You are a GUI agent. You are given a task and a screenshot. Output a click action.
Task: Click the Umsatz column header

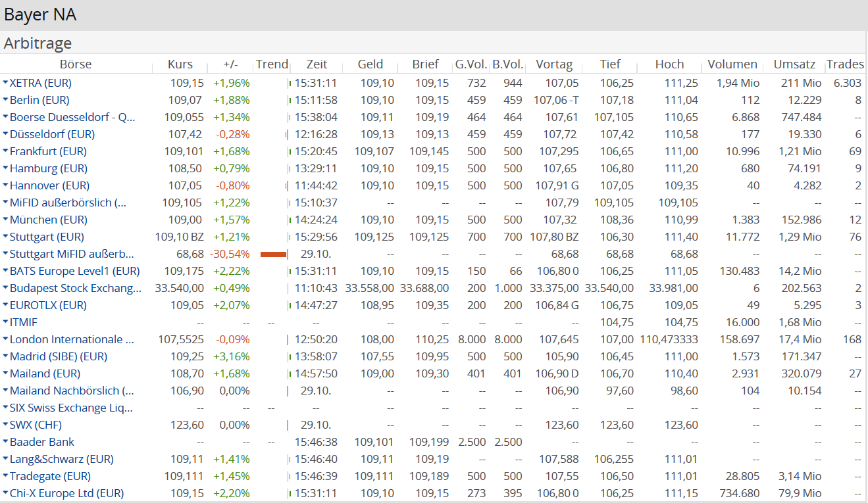coord(794,64)
